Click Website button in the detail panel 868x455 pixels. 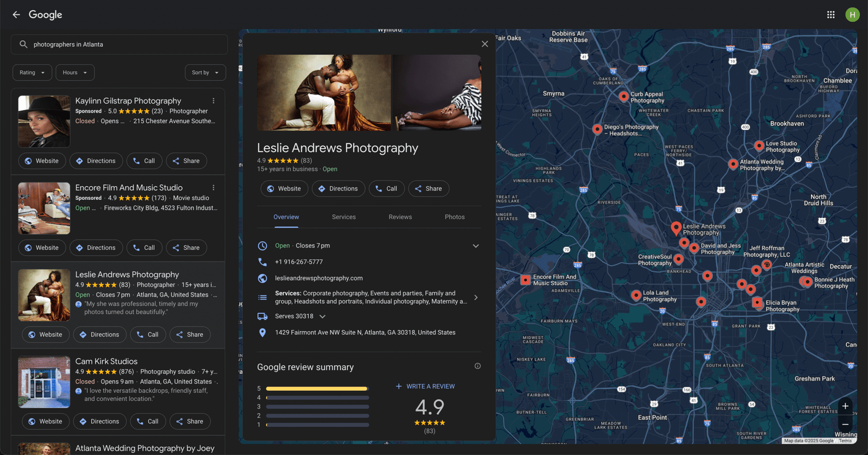pyautogui.click(x=284, y=188)
